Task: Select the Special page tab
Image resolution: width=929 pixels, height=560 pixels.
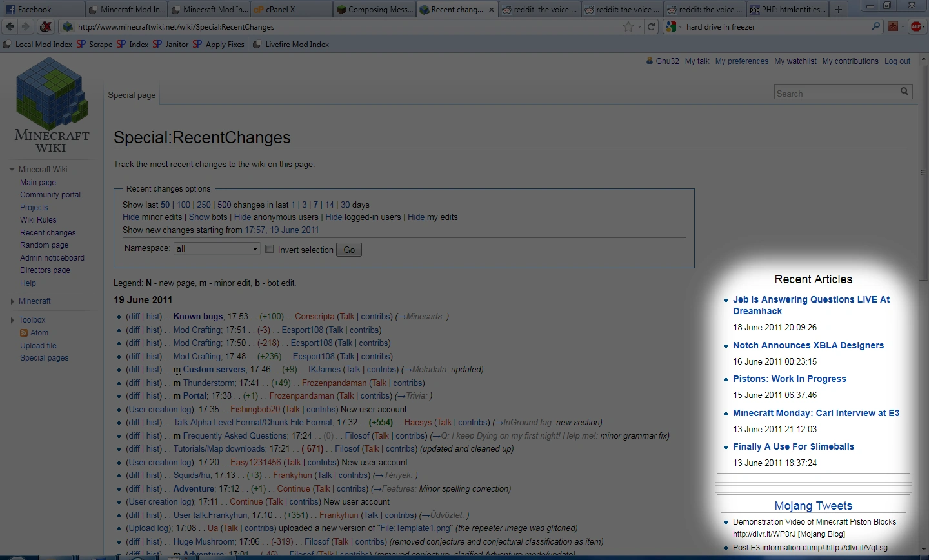Action: click(132, 95)
